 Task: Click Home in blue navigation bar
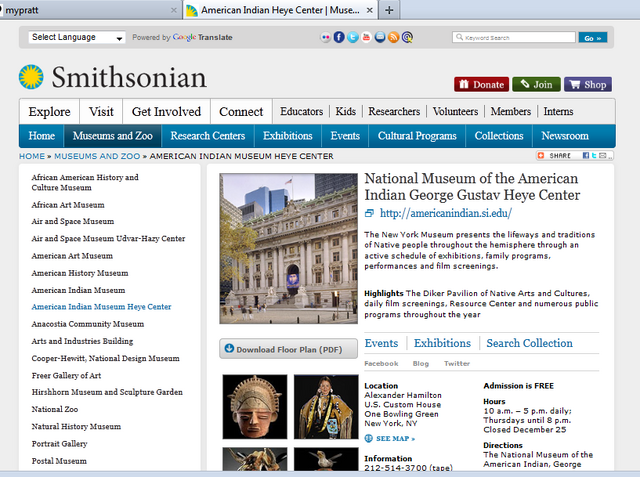[42, 136]
